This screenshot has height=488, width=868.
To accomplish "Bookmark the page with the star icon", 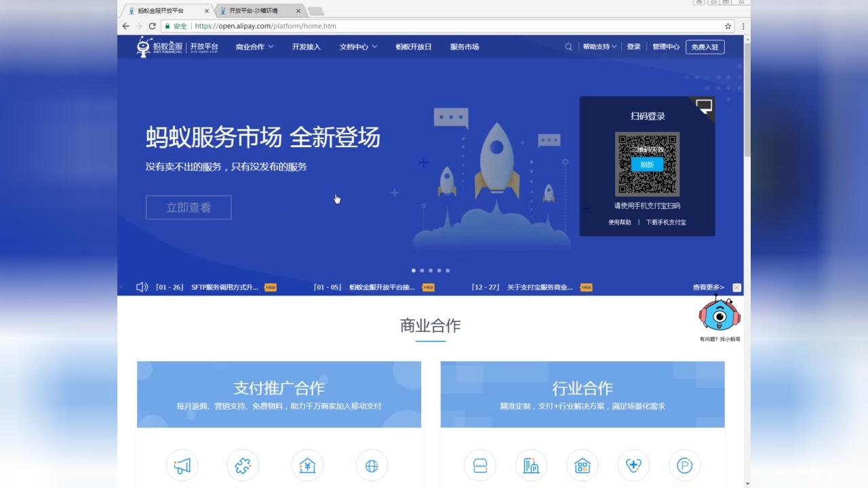I will click(x=728, y=26).
